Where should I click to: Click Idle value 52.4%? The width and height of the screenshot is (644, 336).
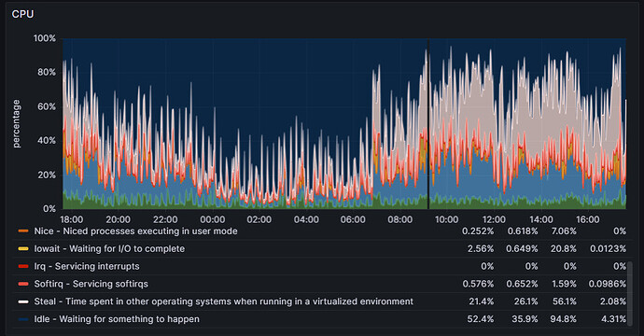pos(481,319)
